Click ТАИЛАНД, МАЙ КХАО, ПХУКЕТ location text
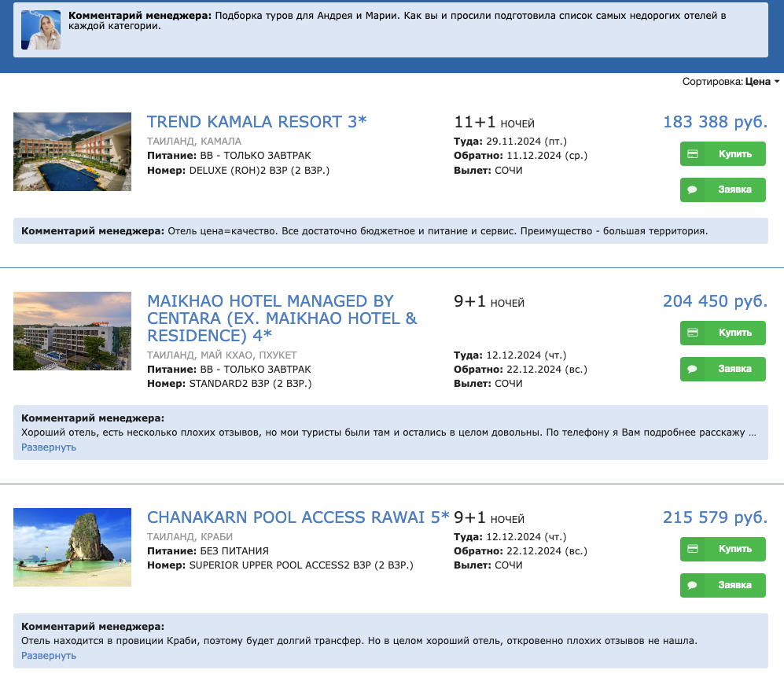 (x=222, y=355)
